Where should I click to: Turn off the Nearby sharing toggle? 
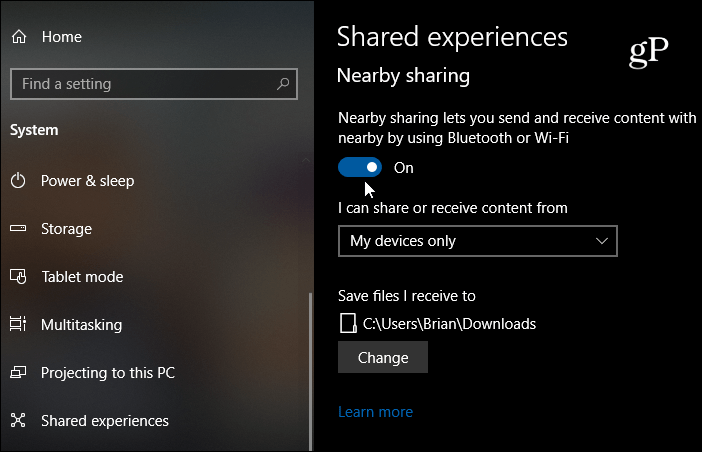coord(360,167)
